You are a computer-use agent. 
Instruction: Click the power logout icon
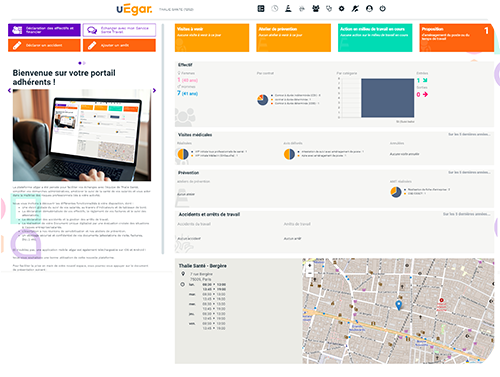pos(383,9)
